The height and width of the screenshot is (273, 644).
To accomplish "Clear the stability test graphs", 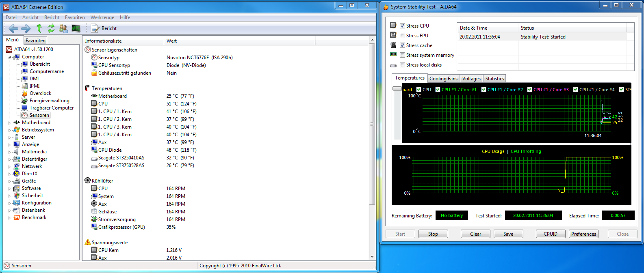I will point(475,234).
